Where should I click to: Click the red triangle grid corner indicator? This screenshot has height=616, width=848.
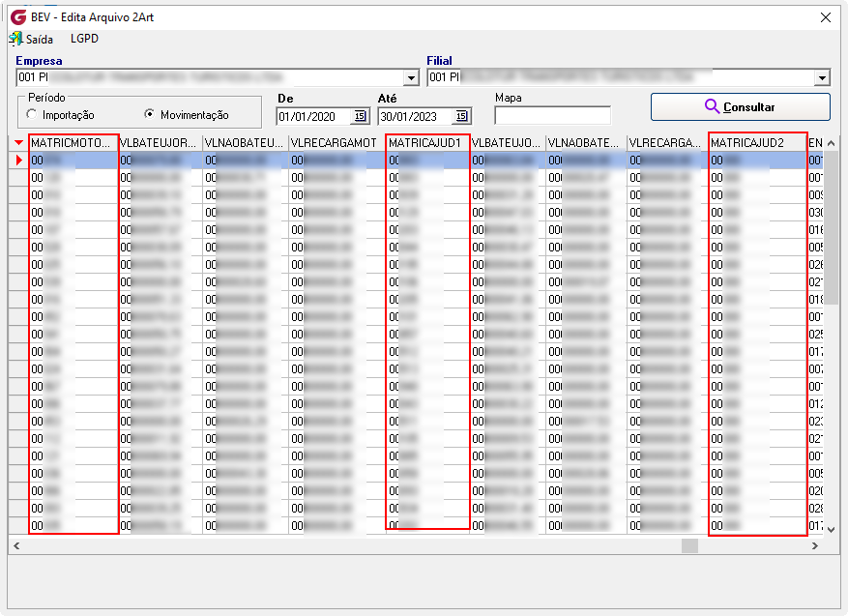point(19,143)
